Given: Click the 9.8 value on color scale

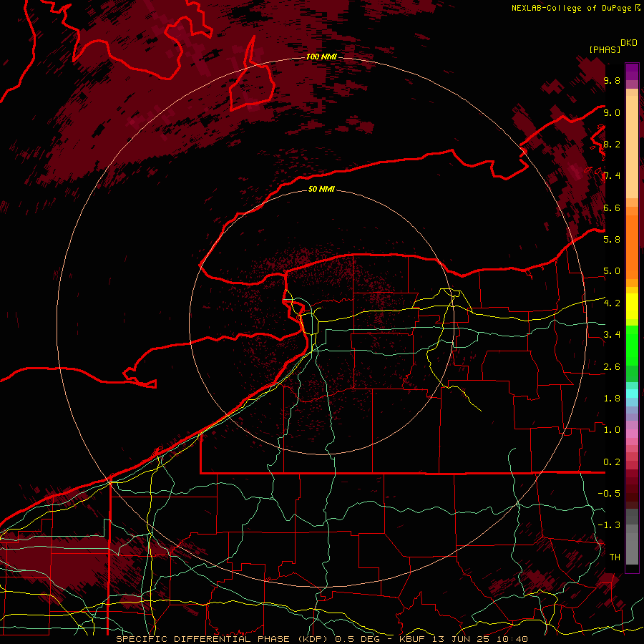Looking at the screenshot, I should point(612,81).
